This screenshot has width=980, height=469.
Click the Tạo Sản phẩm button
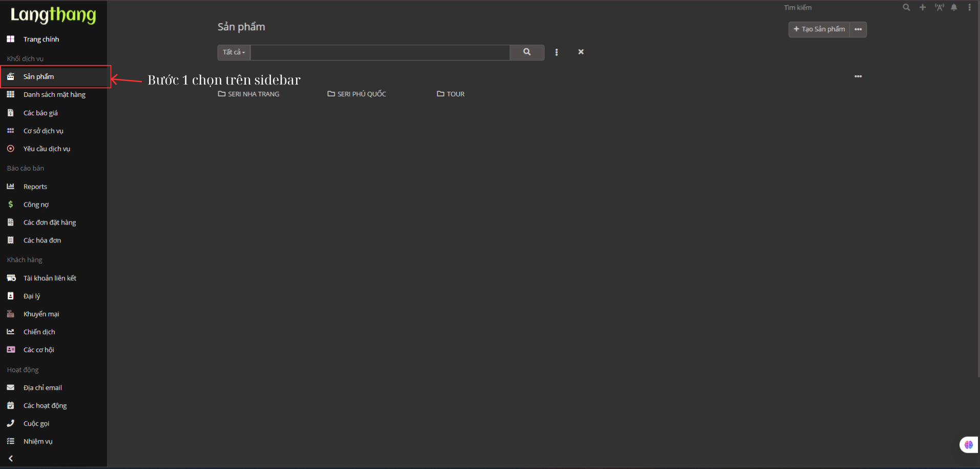819,30
